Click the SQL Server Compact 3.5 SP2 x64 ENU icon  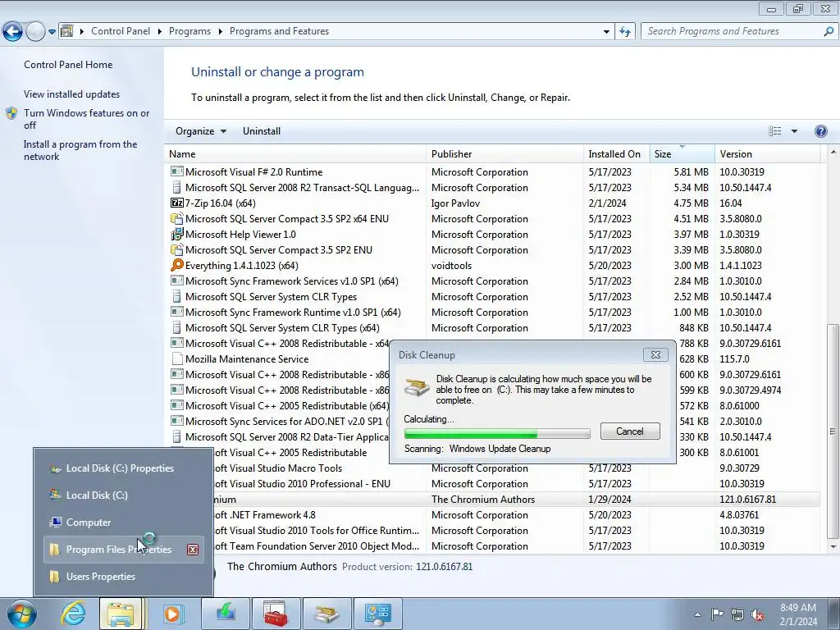click(177, 218)
